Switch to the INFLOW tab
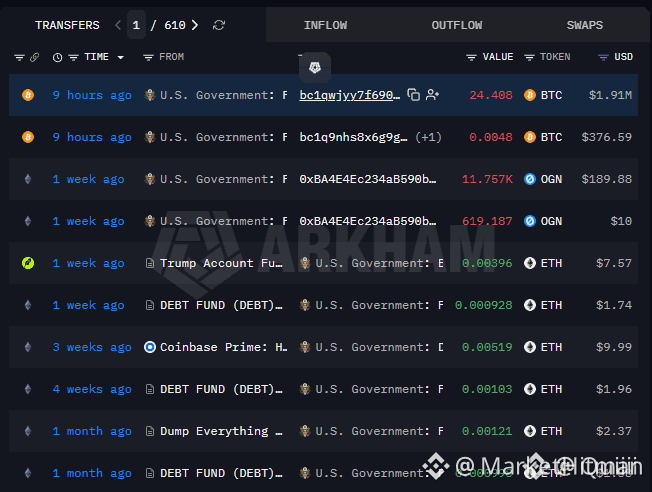The height and width of the screenshot is (492, 652). pyautogui.click(x=325, y=25)
